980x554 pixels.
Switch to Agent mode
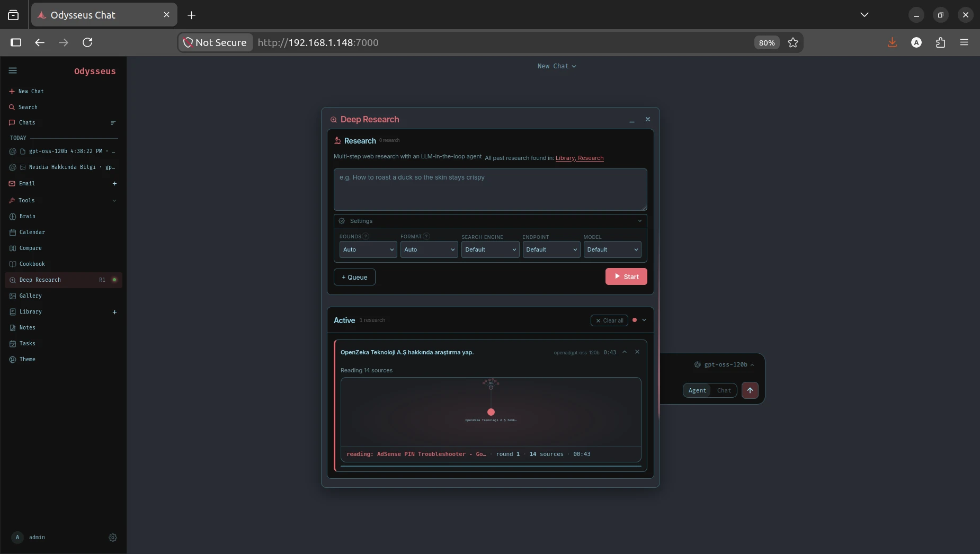tap(697, 390)
